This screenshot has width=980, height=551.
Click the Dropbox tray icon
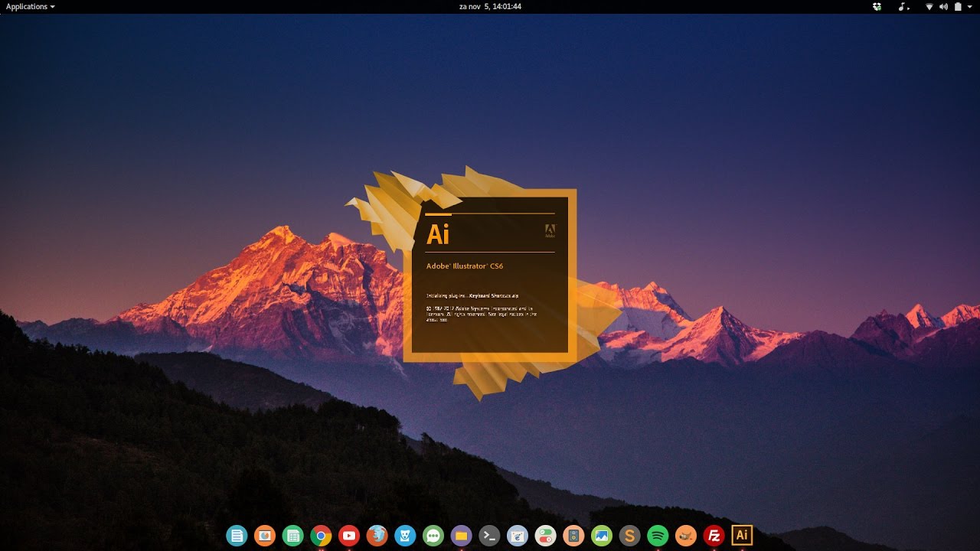click(877, 6)
